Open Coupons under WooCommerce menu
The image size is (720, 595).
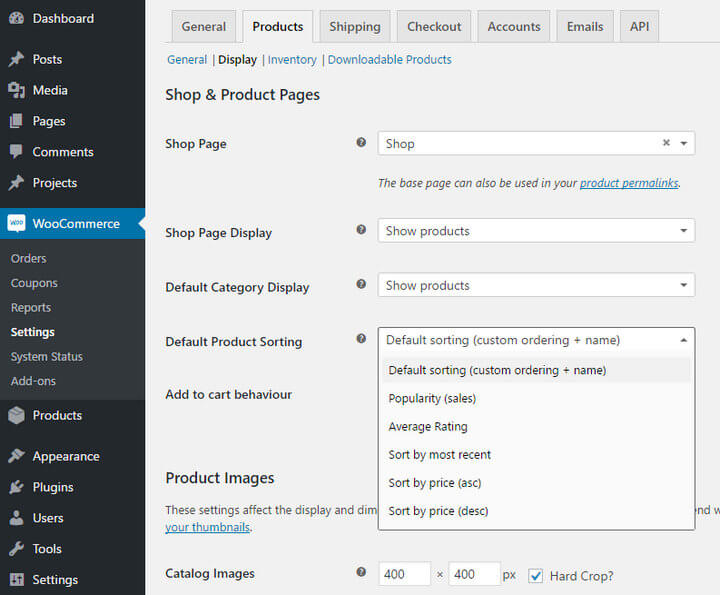[34, 283]
